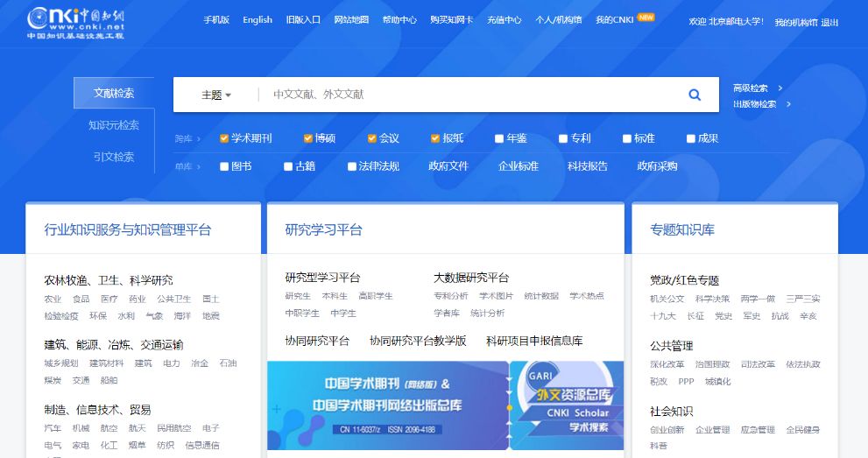Screen dimensions: 868x458
Task: Tick the 图书 single-database checkbox
Action: (224, 166)
